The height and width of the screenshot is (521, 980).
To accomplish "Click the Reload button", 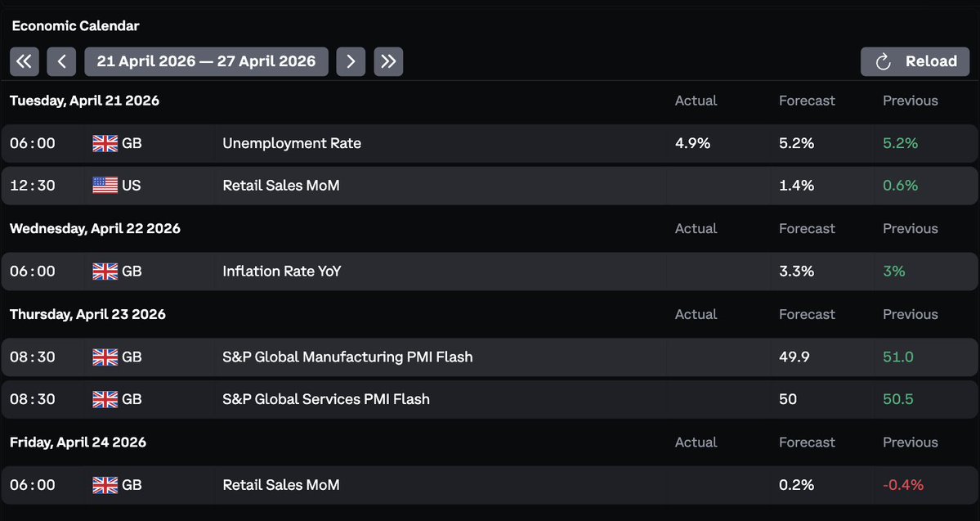I will [x=914, y=61].
